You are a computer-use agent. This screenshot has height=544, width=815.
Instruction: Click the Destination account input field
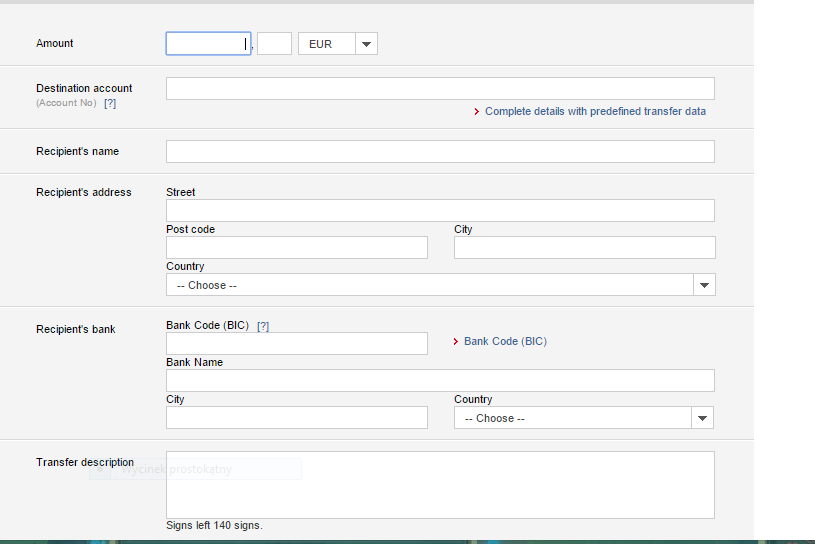click(x=440, y=88)
